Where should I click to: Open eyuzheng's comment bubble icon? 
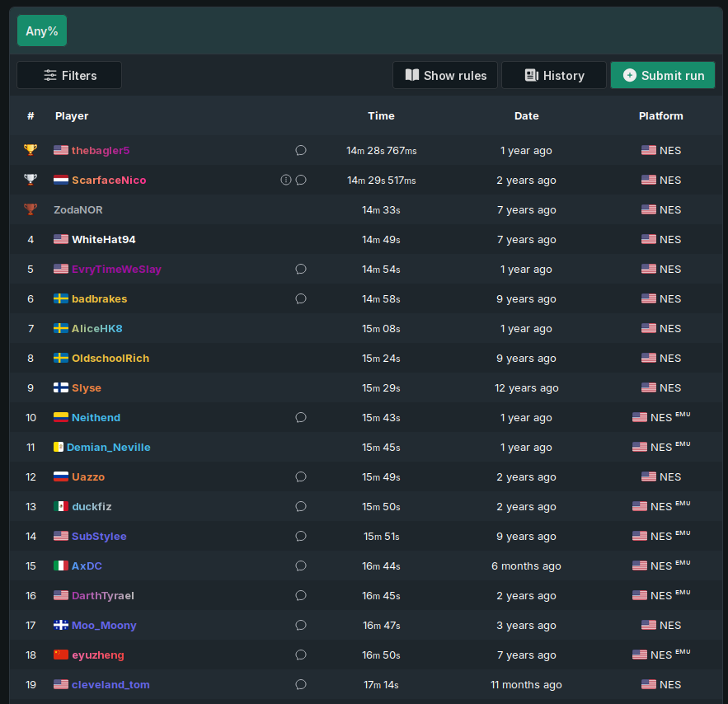tap(301, 655)
